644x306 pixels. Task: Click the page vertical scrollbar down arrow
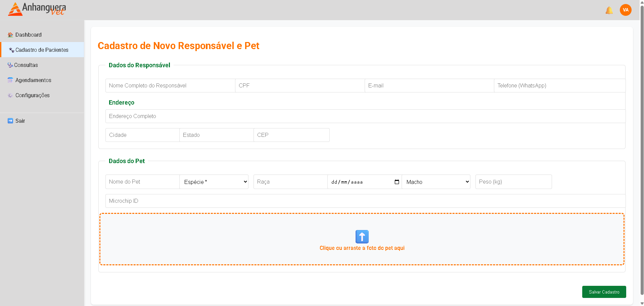(x=642, y=303)
